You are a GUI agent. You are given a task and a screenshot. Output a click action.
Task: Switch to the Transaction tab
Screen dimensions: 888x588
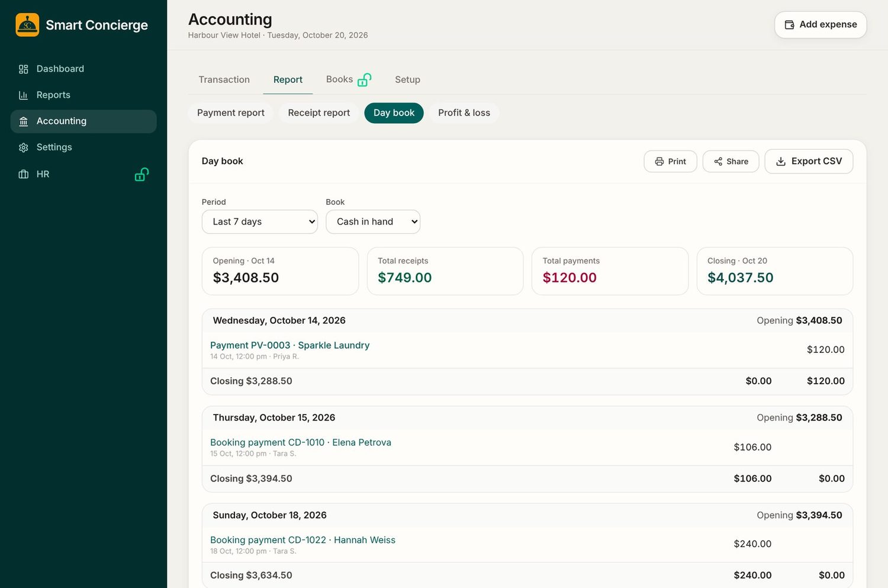pos(224,80)
